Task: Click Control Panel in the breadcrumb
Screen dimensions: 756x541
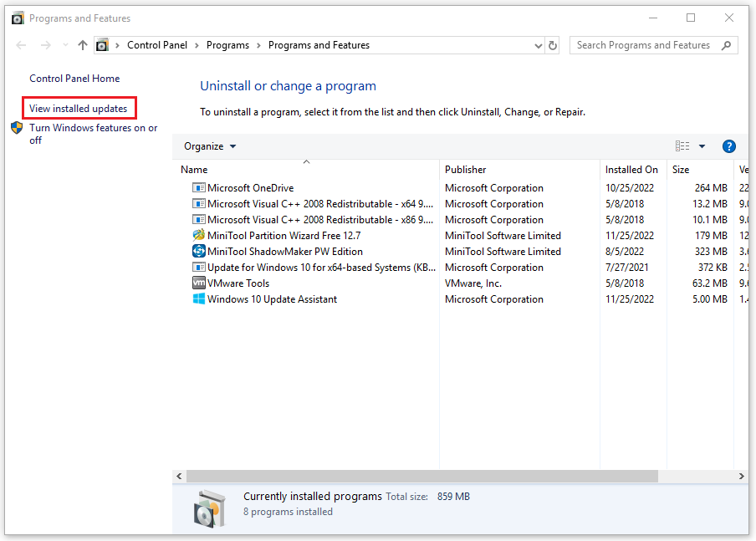Action: coord(157,45)
